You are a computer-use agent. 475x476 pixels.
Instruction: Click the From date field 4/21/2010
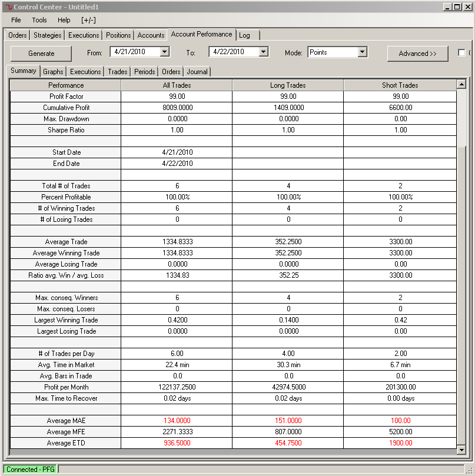tap(135, 52)
